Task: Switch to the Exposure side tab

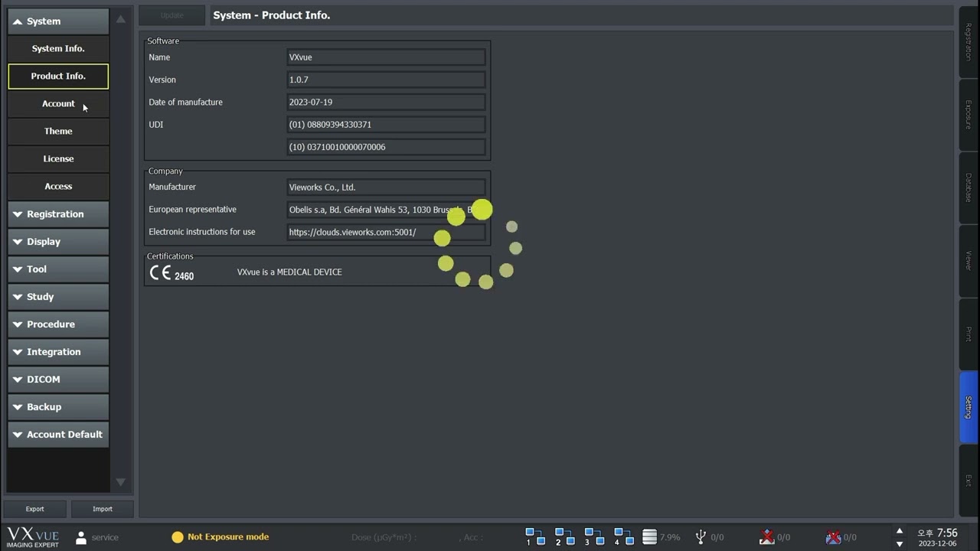Action: [x=969, y=115]
